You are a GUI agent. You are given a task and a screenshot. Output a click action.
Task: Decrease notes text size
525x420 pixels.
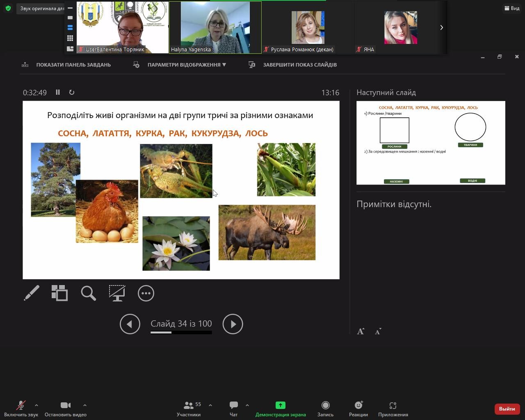pos(378,331)
